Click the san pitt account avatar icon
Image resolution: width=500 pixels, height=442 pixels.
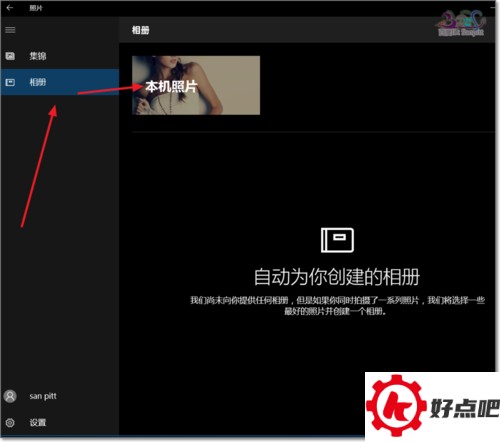tap(10, 396)
